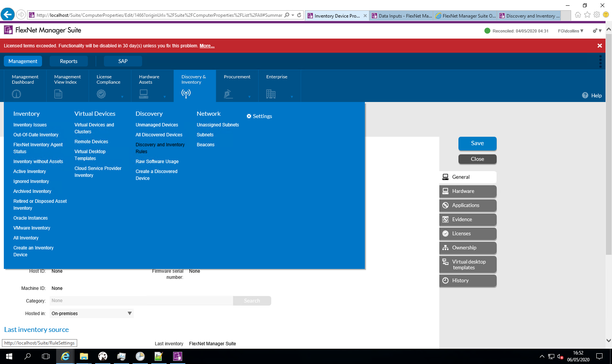Screen dimensions: 612x364
Task: Open Remote Devices menu link
Action: tap(91, 142)
